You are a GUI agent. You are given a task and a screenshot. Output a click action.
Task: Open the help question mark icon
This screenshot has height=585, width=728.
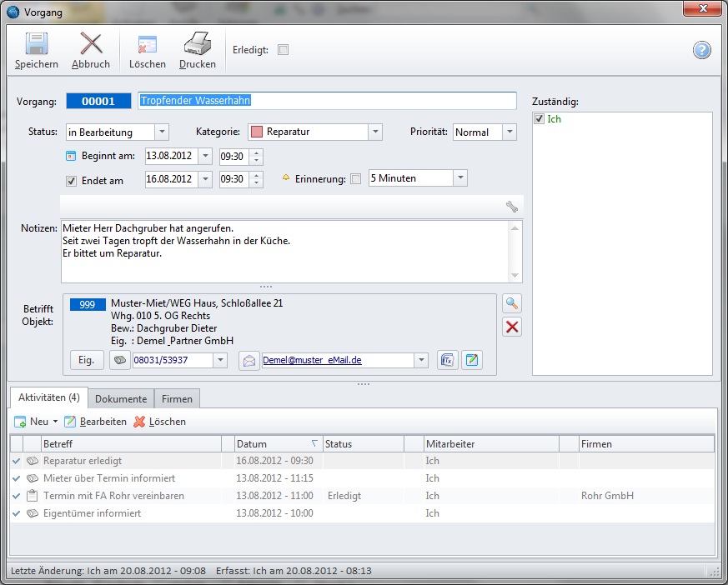click(x=701, y=50)
